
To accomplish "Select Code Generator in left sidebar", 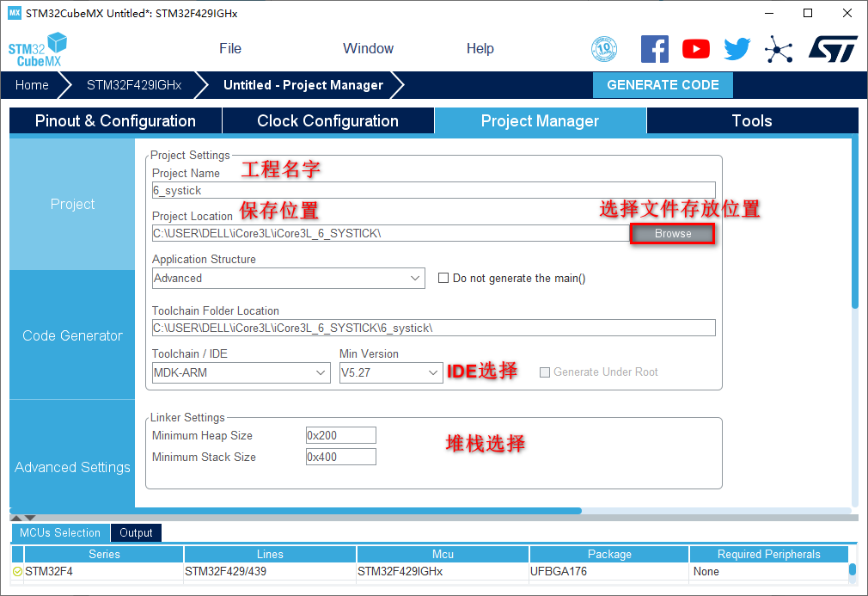I will (x=72, y=335).
